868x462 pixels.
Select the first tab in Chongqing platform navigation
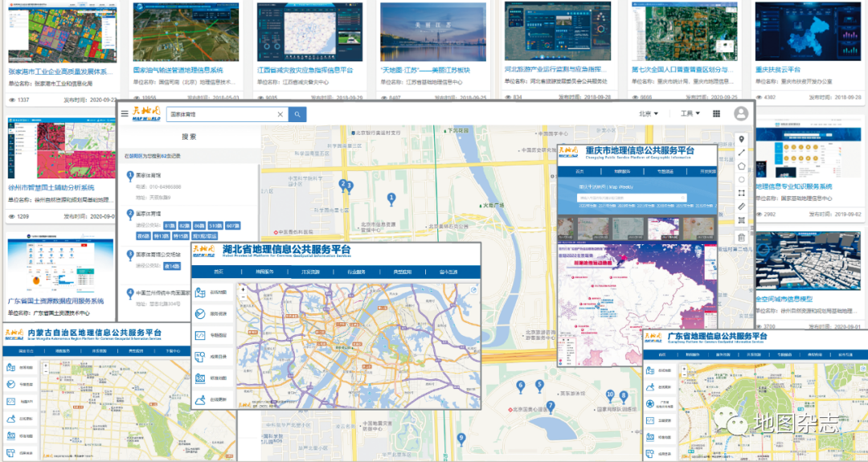click(579, 171)
